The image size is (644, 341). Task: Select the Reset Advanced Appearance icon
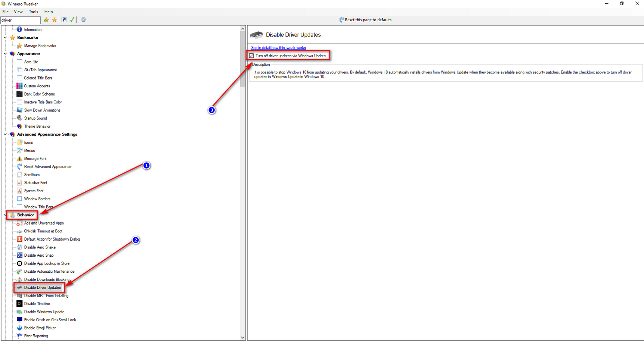(x=19, y=166)
